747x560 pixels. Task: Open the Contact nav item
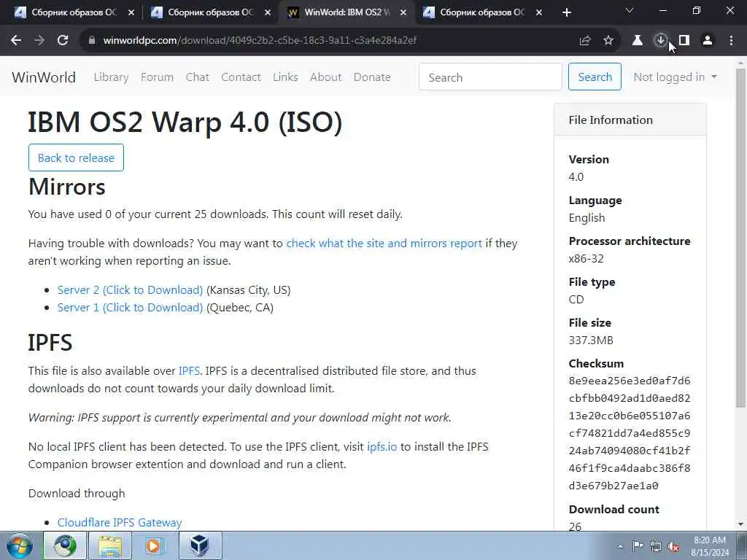pos(241,77)
